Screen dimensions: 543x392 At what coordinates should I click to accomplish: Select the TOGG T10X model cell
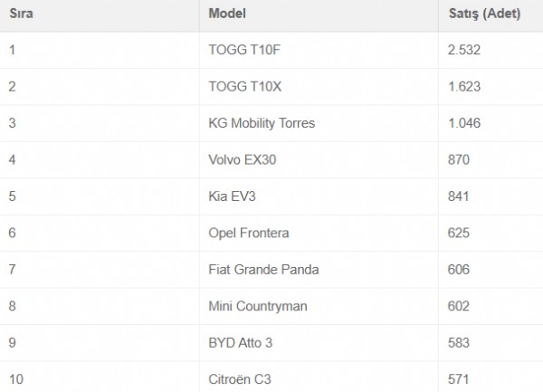click(x=244, y=87)
